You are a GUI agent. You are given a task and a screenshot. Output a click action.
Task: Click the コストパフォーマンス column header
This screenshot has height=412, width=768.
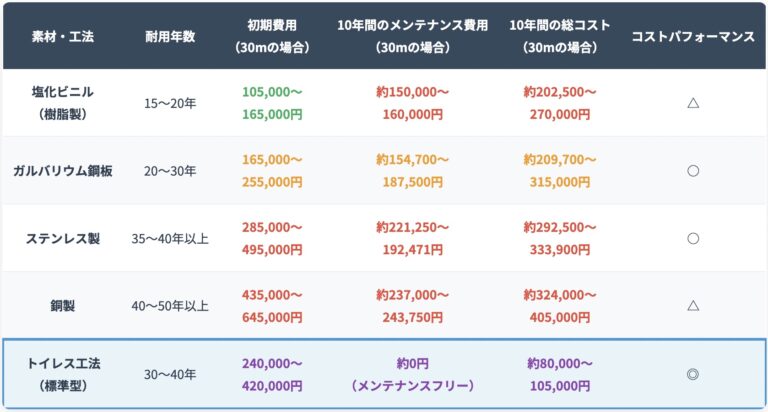point(692,36)
